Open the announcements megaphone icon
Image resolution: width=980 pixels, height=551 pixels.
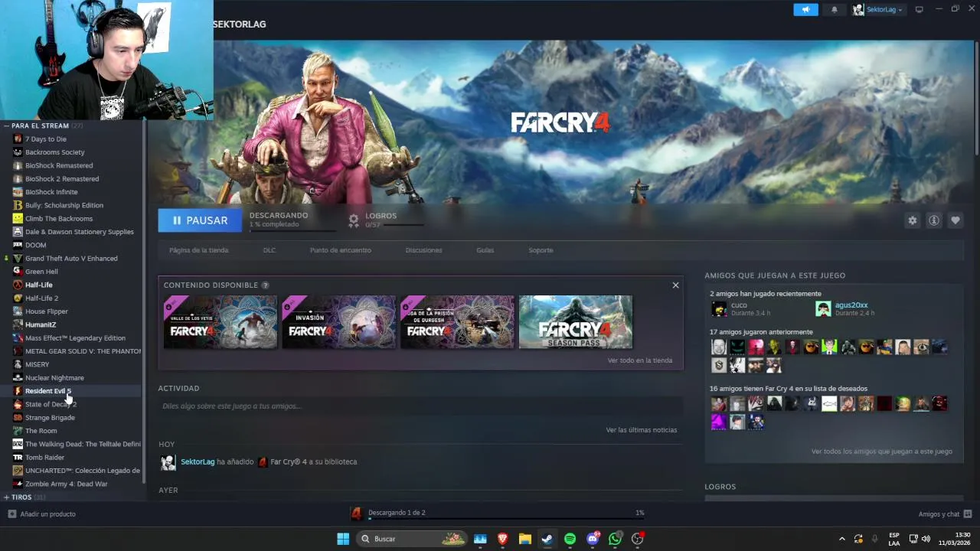[805, 9]
